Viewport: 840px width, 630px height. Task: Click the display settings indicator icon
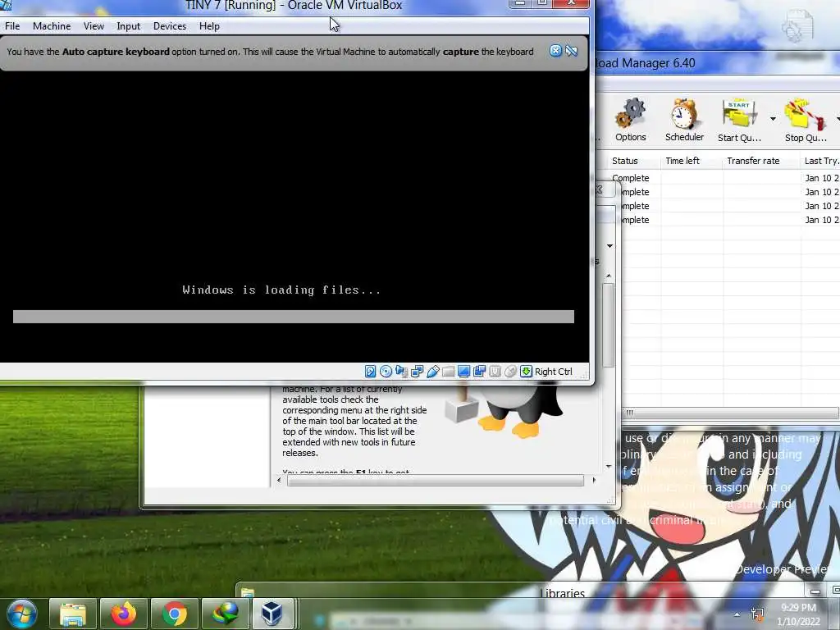(464, 372)
